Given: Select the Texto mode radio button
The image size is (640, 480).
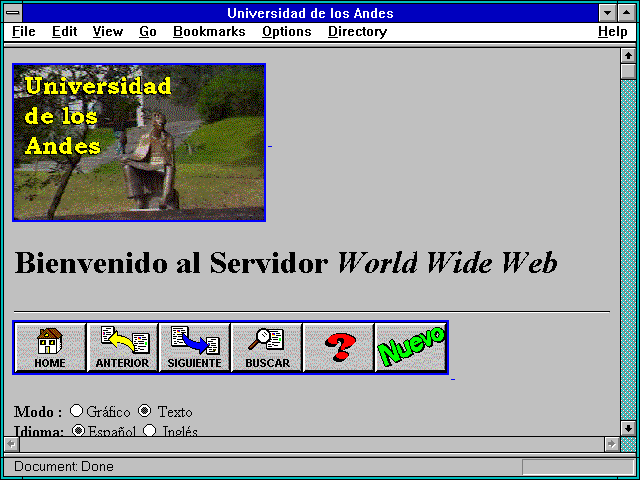Looking at the screenshot, I should tap(144, 411).
